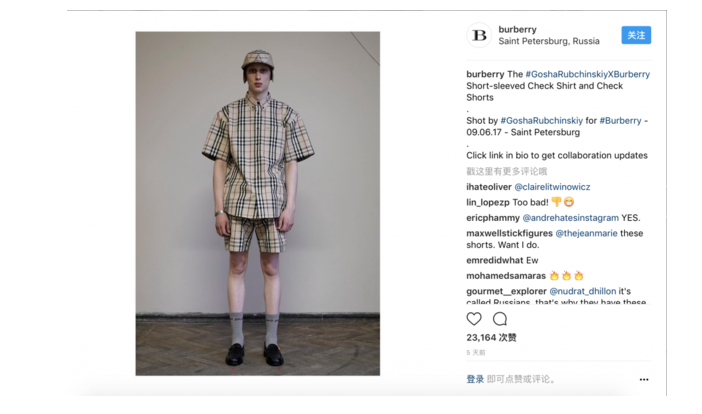The height and width of the screenshot is (414, 702).
Task: Open @nudrat_dhillon mention
Action: coord(582,291)
